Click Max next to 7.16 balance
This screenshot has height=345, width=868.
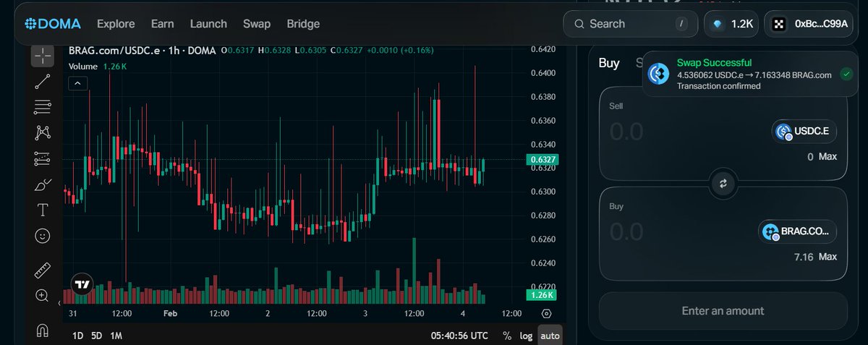(827, 257)
